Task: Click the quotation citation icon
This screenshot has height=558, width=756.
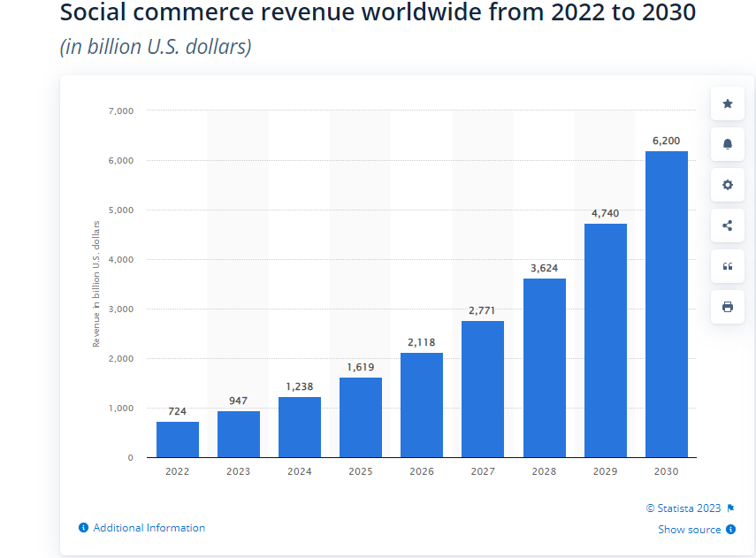Action: tap(728, 266)
